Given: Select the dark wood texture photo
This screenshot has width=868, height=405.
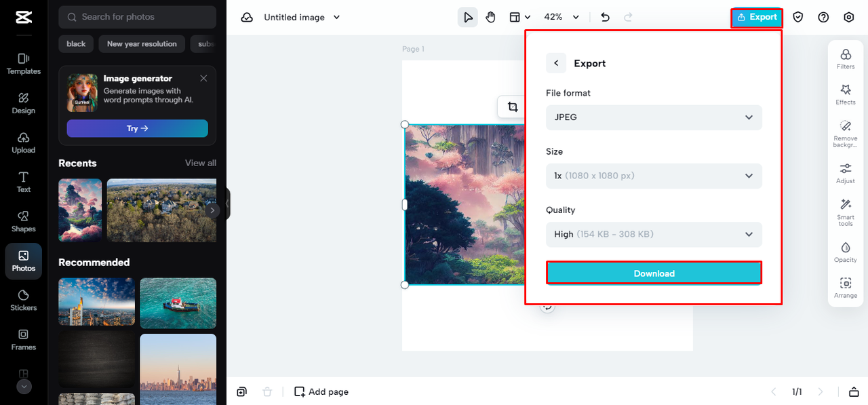Looking at the screenshot, I should pyautogui.click(x=96, y=359).
